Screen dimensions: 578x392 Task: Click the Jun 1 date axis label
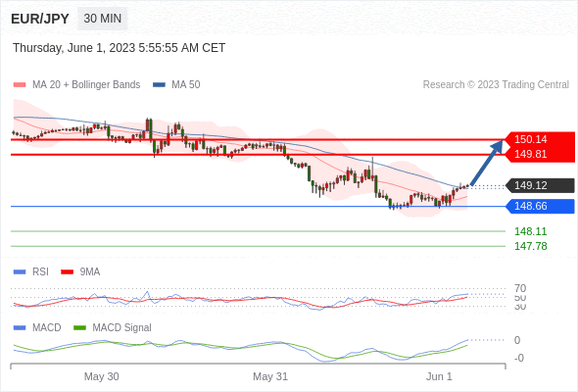coord(439,376)
